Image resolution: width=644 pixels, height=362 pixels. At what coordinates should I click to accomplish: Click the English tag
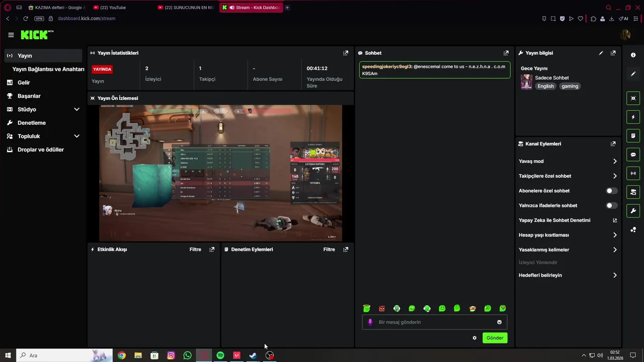coord(545,86)
